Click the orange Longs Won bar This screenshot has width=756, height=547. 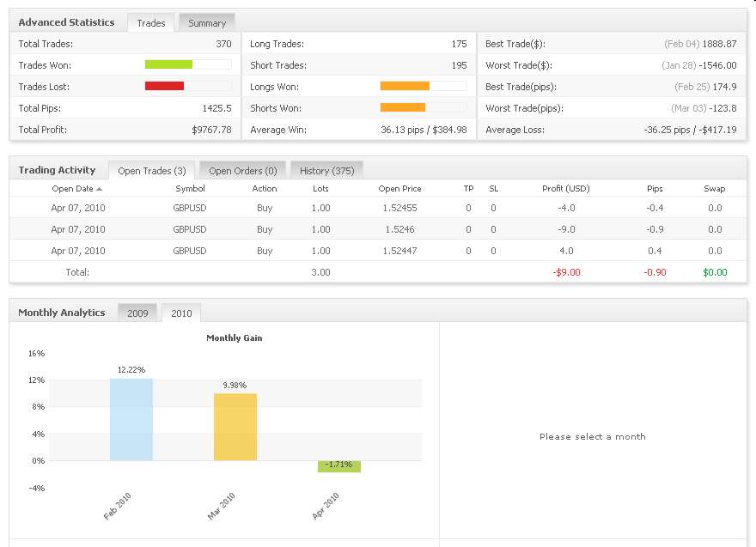click(x=404, y=86)
